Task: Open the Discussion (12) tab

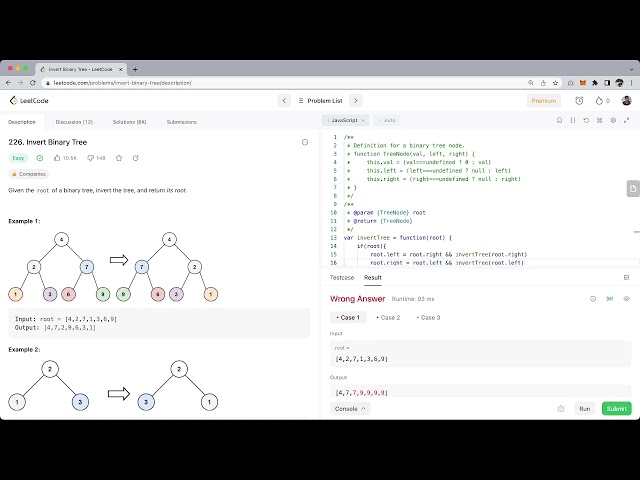Action: pos(74,122)
